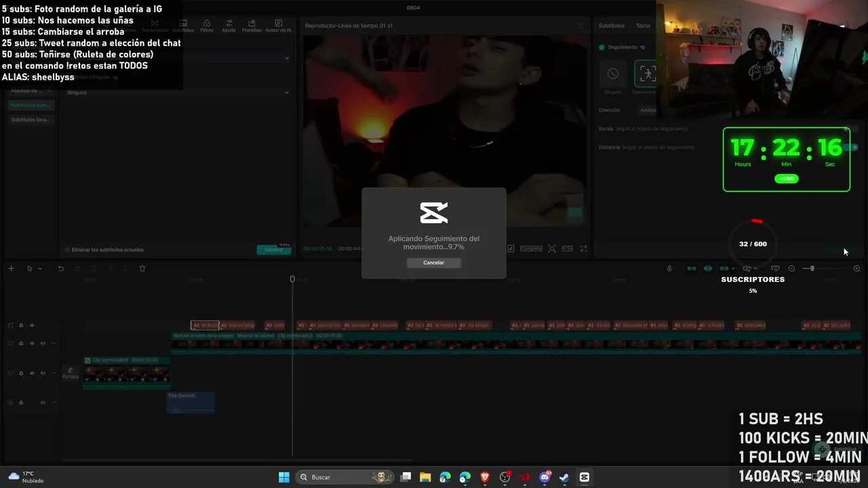Switch to the Texto tab in inspector
The image size is (868, 488).
coord(643,26)
